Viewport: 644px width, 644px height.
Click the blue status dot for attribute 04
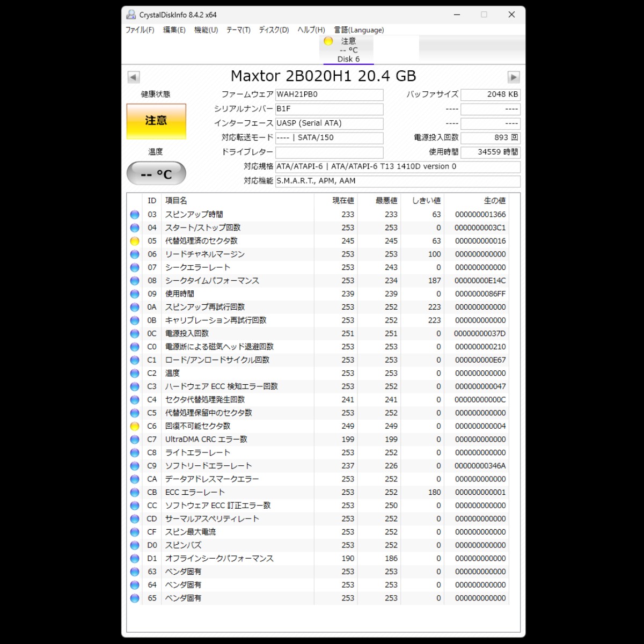(x=135, y=228)
